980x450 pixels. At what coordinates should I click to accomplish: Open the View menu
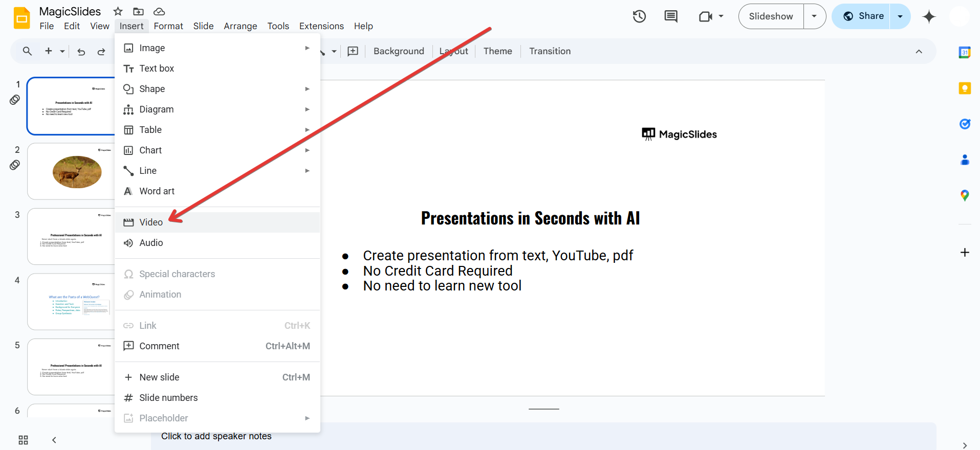click(x=100, y=26)
